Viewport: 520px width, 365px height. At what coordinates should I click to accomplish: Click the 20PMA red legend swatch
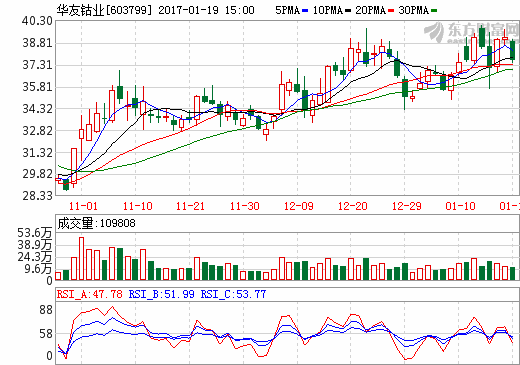[391, 11]
